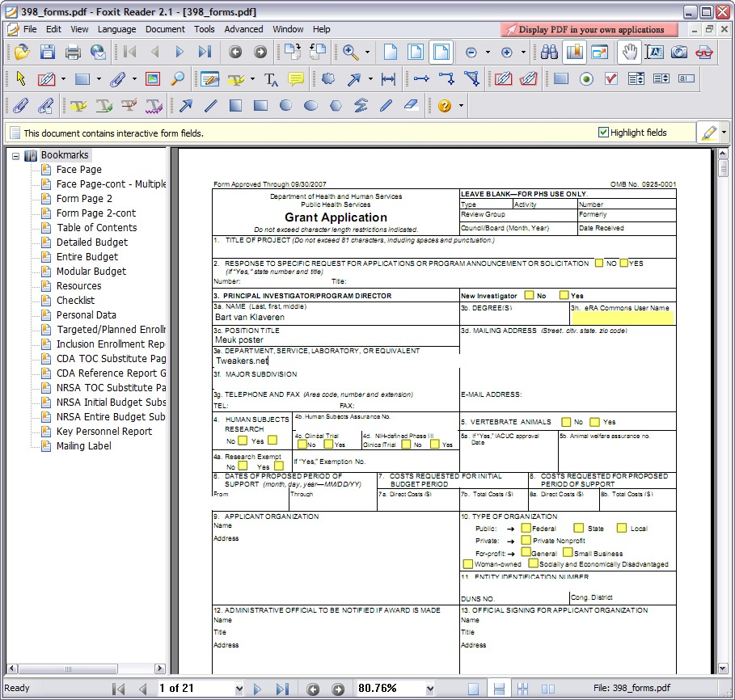Open the Detailed Budget bookmark

coord(91,242)
